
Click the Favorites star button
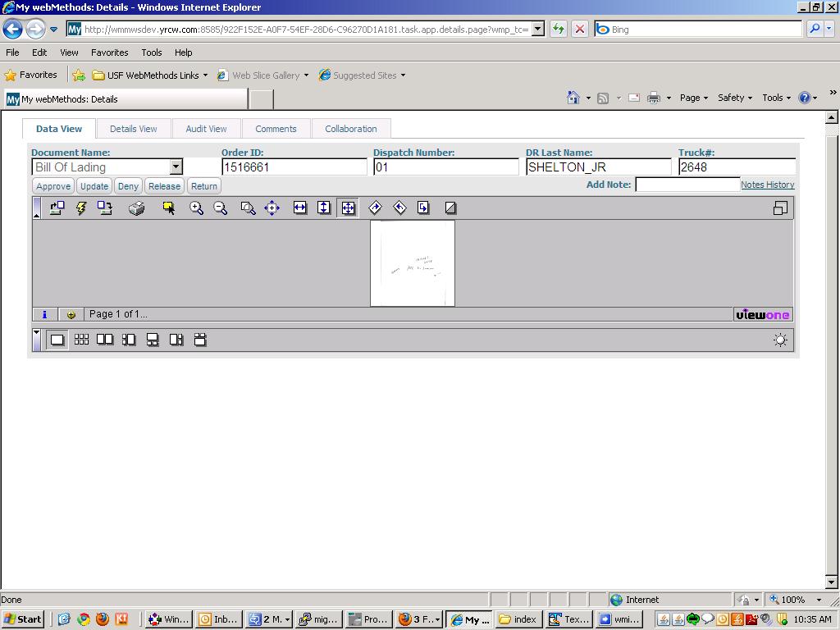(31, 75)
